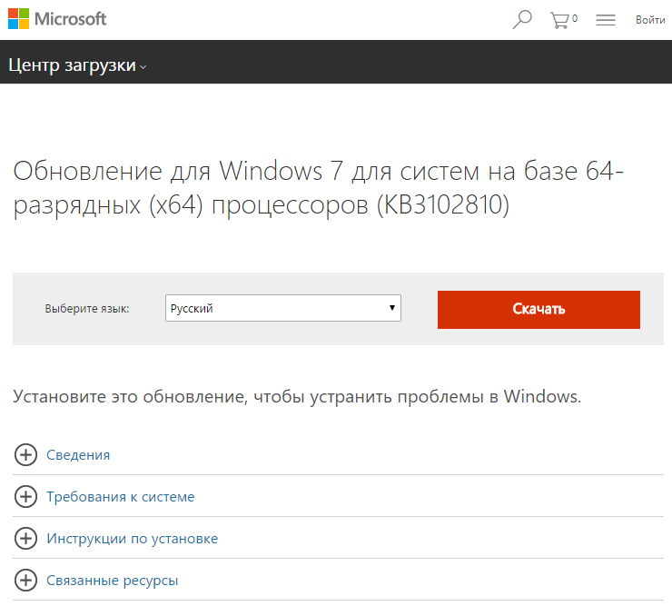Viewport: 672px width, 616px height.
Task: Expand the plus icon beside Требования к системе
Action: pos(25,497)
